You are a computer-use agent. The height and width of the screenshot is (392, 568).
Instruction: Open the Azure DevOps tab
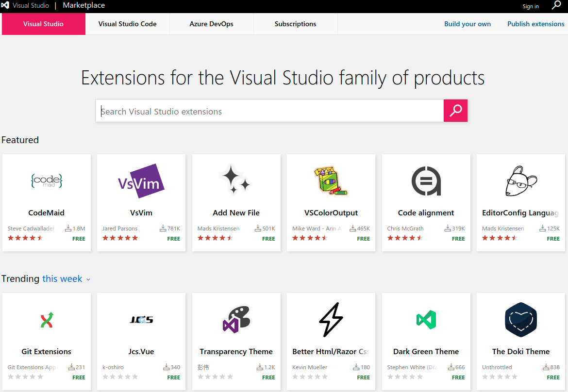(211, 23)
